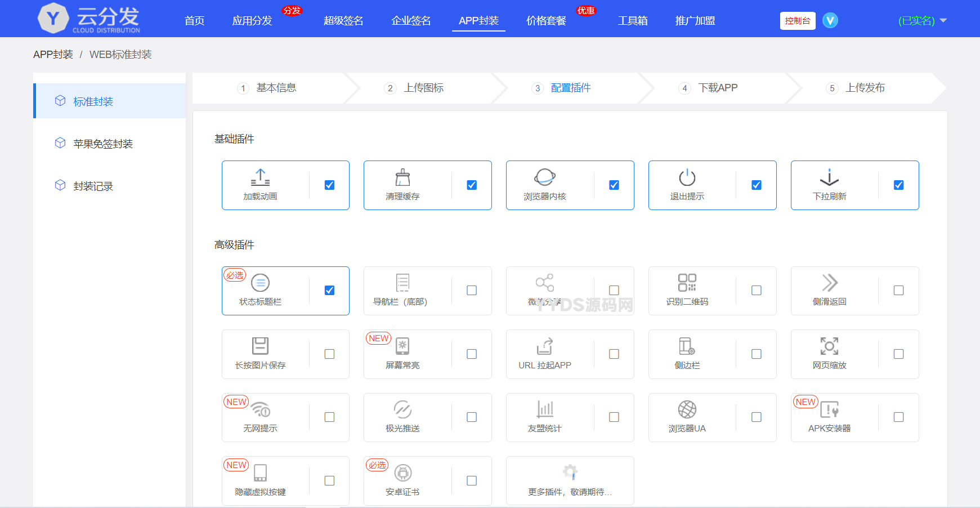Open the 推广加盟 nav item

click(695, 21)
